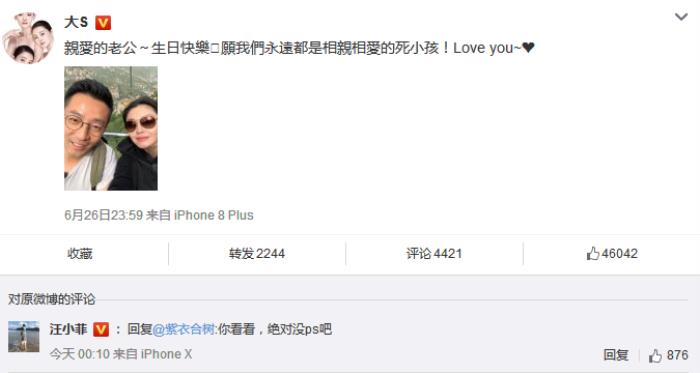Screen dimensions: 700x373
Task: Click the 6月26日23:59 post timestamp
Action: (104, 216)
